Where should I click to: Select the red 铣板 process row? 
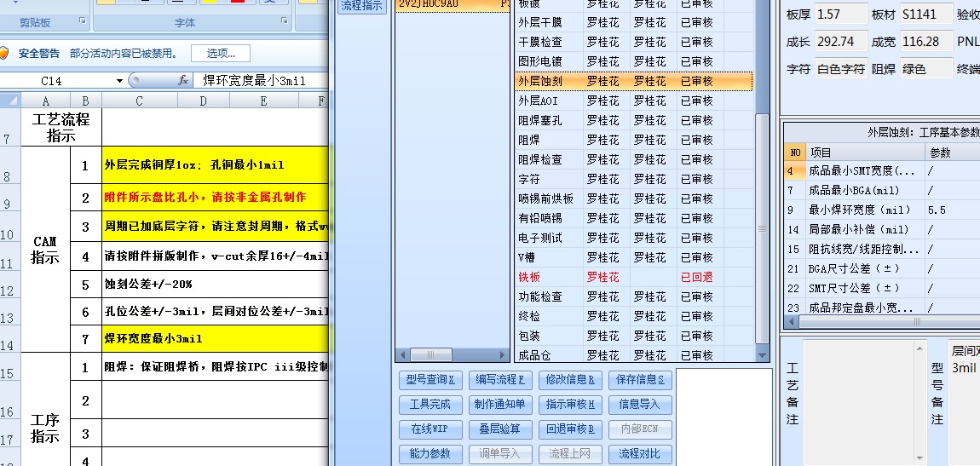(634, 277)
